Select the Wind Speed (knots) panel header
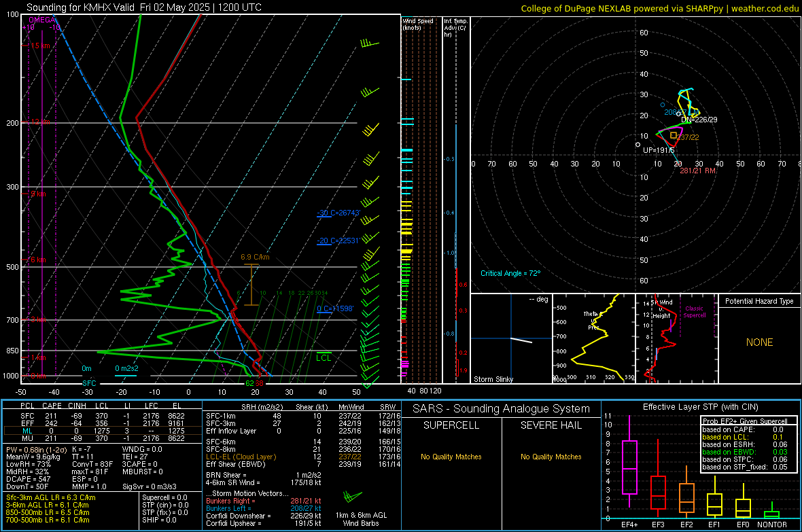802x532 pixels. (x=418, y=24)
